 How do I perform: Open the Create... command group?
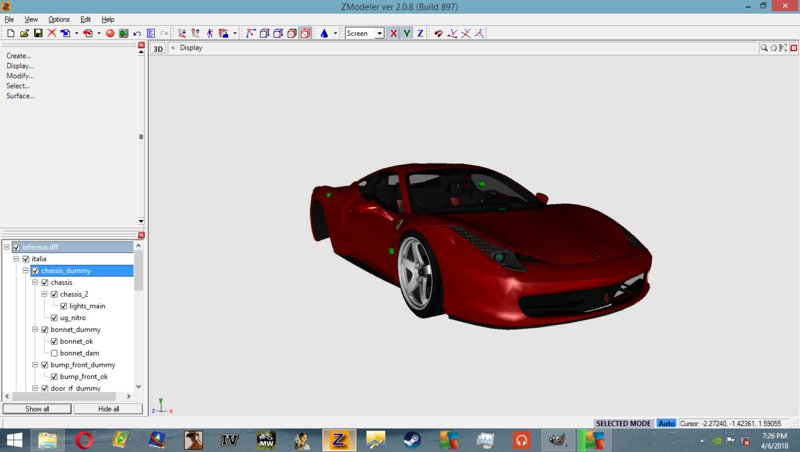click(x=18, y=56)
